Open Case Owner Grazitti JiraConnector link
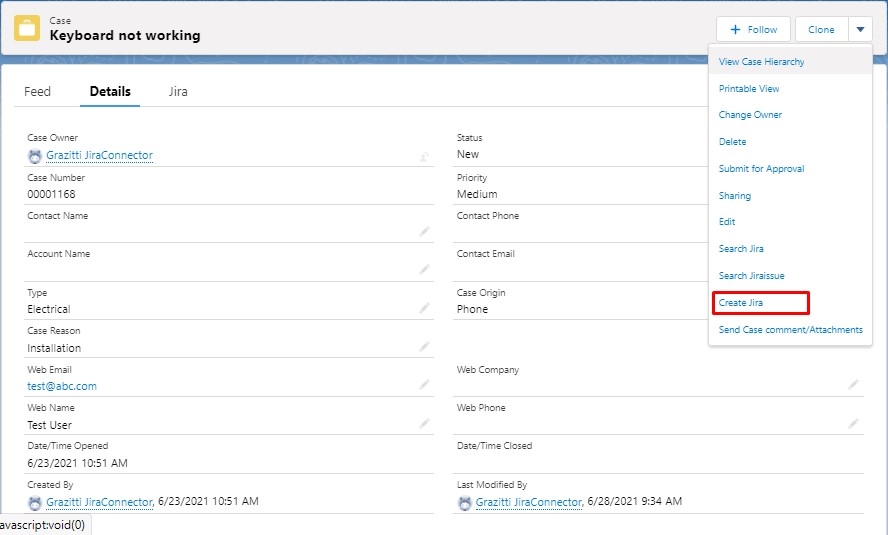The height and width of the screenshot is (535, 888). (100, 155)
